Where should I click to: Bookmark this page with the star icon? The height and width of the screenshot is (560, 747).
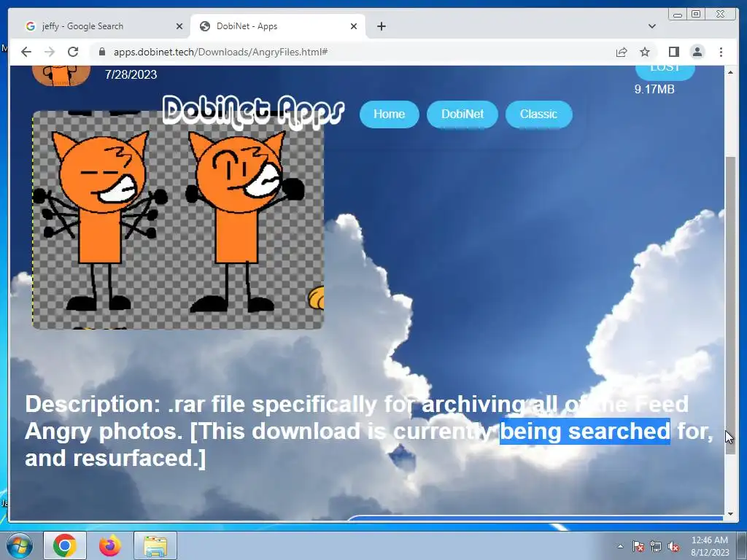coord(645,52)
